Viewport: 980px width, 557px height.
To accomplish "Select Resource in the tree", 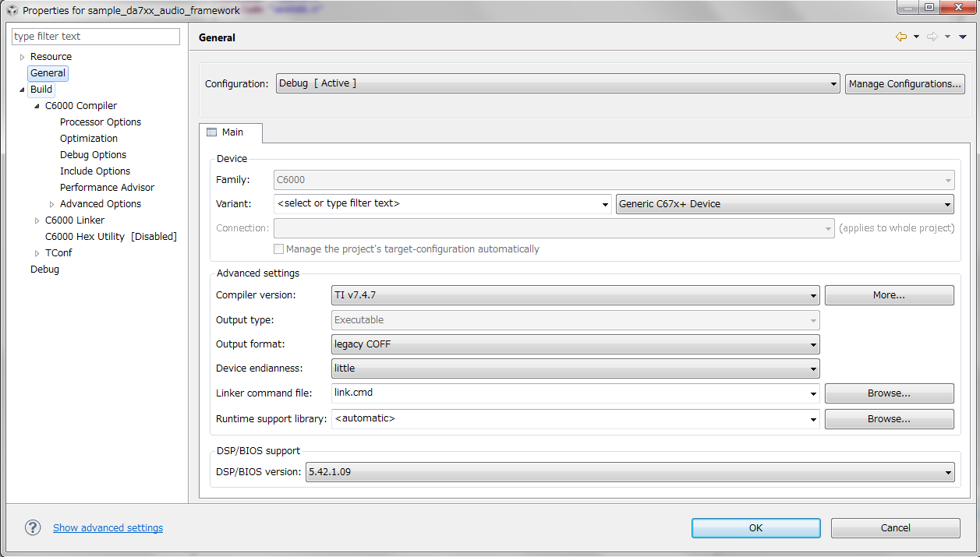I will (x=51, y=57).
